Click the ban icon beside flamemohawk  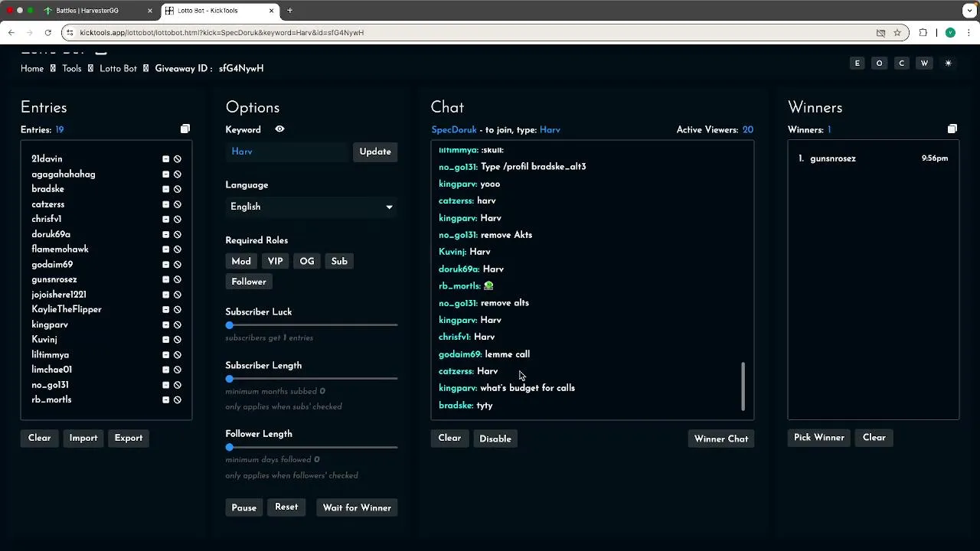coord(177,249)
